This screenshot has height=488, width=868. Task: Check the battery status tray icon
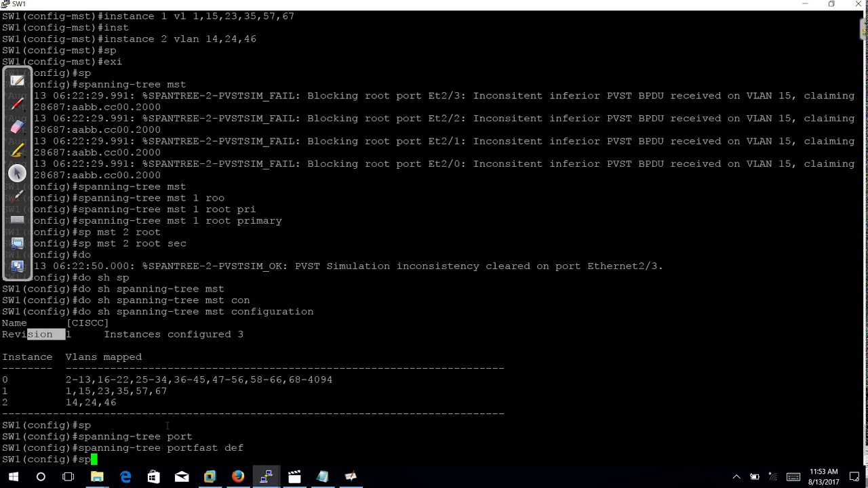pyautogui.click(x=754, y=477)
